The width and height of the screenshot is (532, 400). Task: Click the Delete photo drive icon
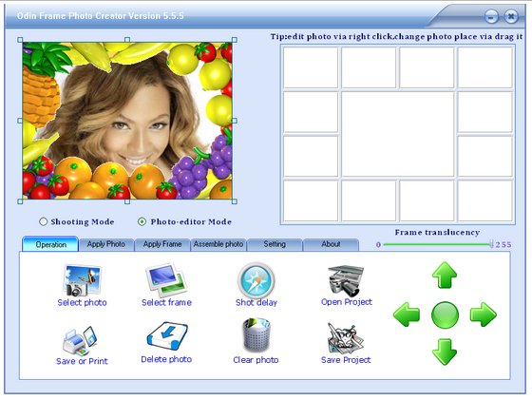(166, 336)
